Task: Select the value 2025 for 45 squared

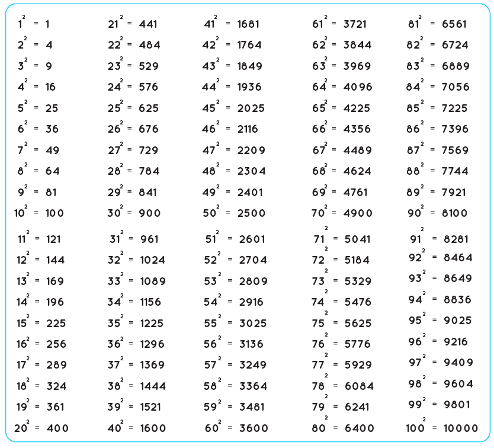Action: 251,108
